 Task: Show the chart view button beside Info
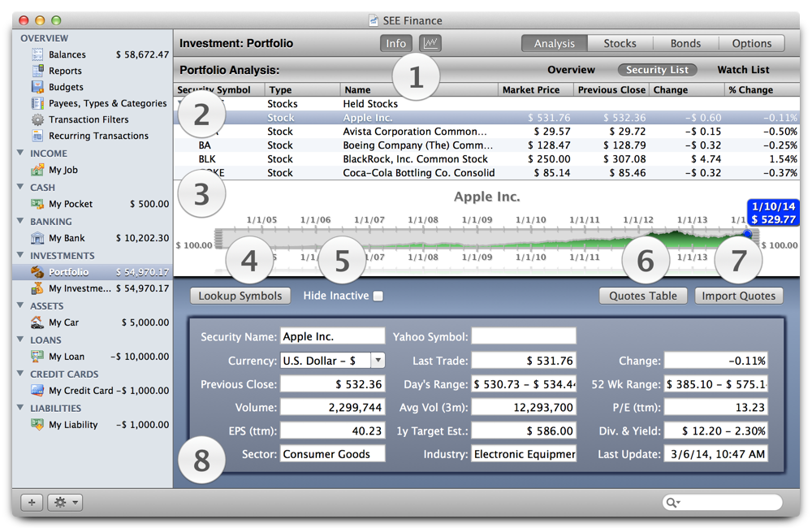tap(430, 43)
